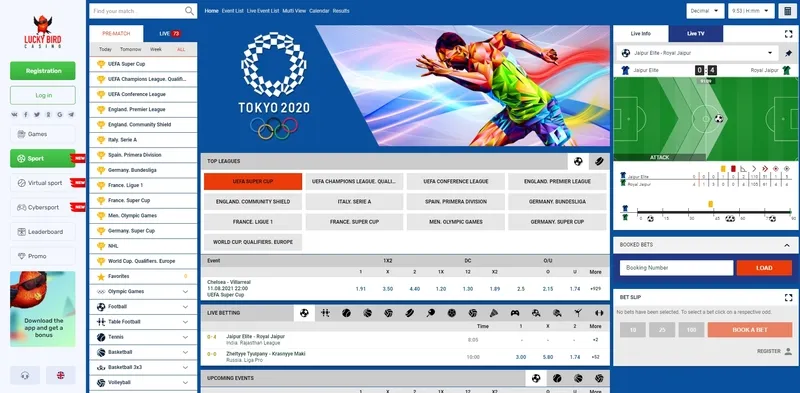Open the Jaipur Elite - Royal Jaipur match dropdown
Viewport: 800px width, 393px height.
(697, 53)
